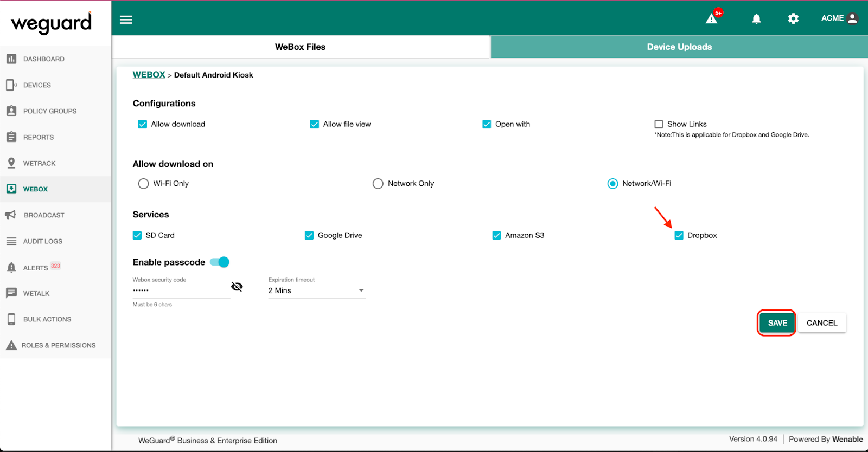Screen dimensions: 868x452
Task: Open the settings gear icon
Action: [793, 19]
